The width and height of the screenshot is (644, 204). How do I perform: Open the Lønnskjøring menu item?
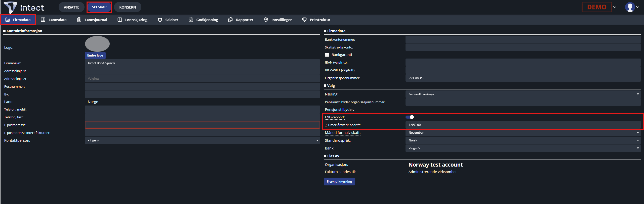click(133, 20)
